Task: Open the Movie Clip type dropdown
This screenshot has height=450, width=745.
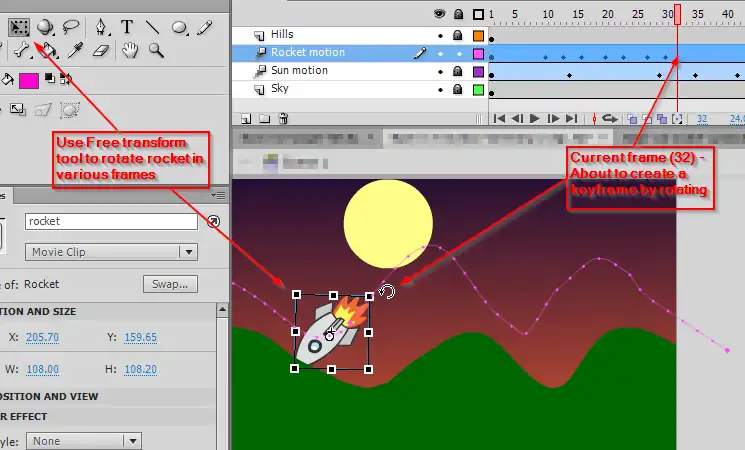Action: pyautogui.click(x=112, y=253)
